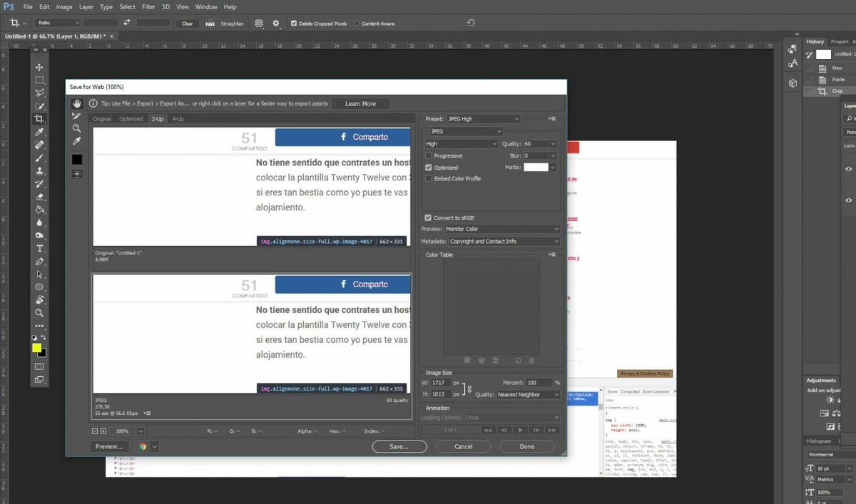Open the Filter menu
856x504 pixels.
tap(148, 6)
